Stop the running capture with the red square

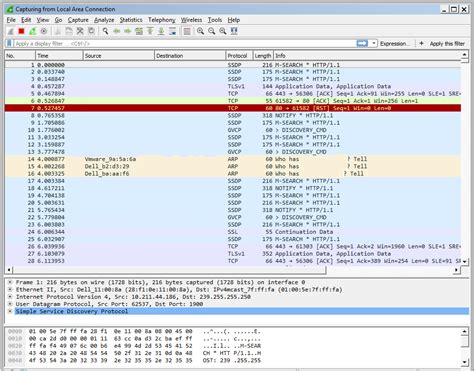coord(22,31)
